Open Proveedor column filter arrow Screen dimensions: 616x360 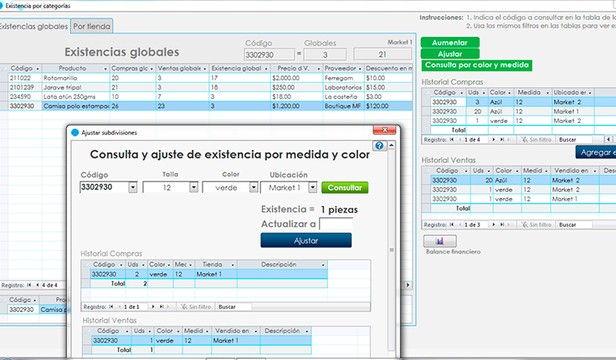pyautogui.click(x=360, y=69)
